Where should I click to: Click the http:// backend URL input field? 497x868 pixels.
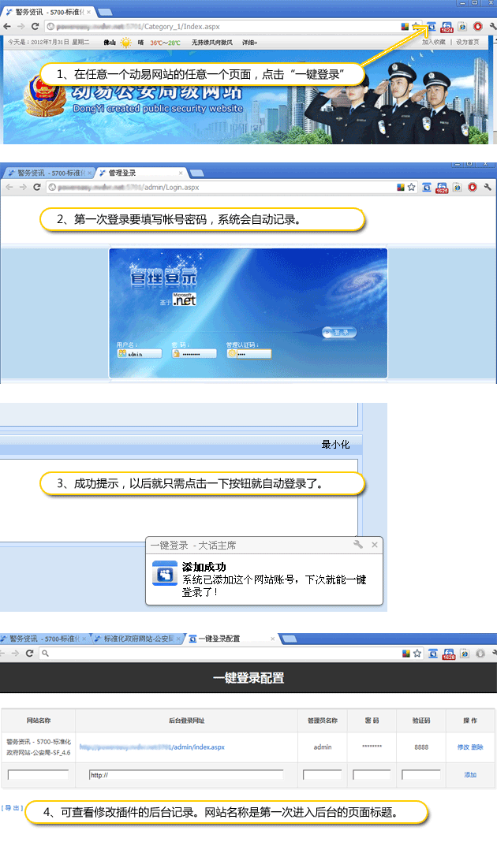(185, 775)
